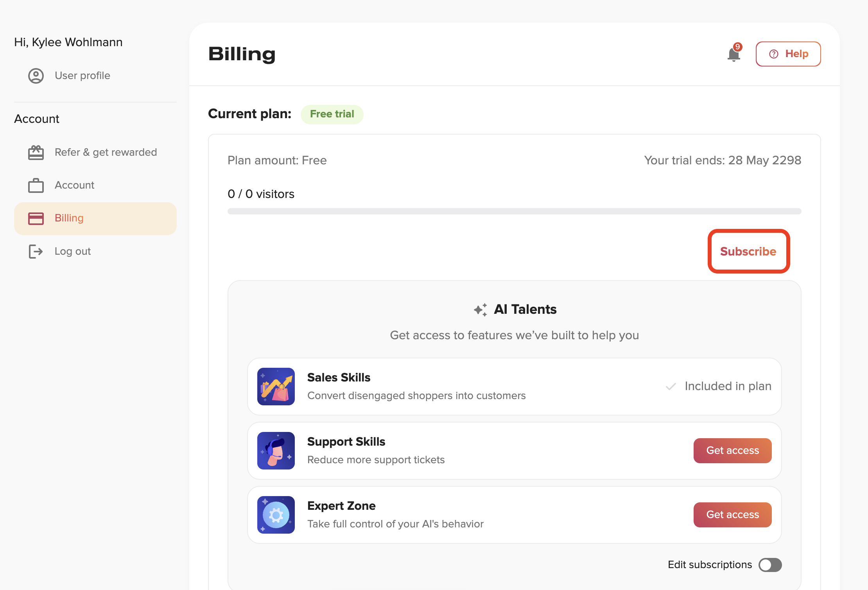Click the gift icon for referrals
The image size is (868, 590).
coord(36,153)
